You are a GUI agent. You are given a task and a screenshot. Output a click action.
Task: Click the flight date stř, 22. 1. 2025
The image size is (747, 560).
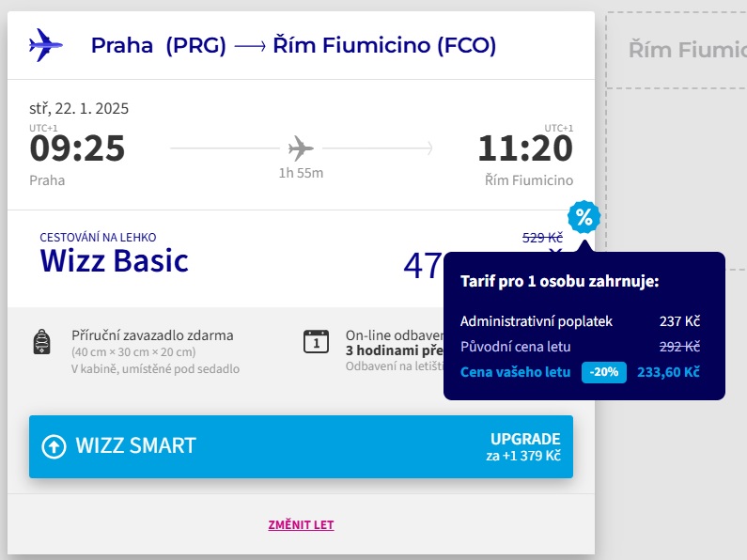(79, 108)
